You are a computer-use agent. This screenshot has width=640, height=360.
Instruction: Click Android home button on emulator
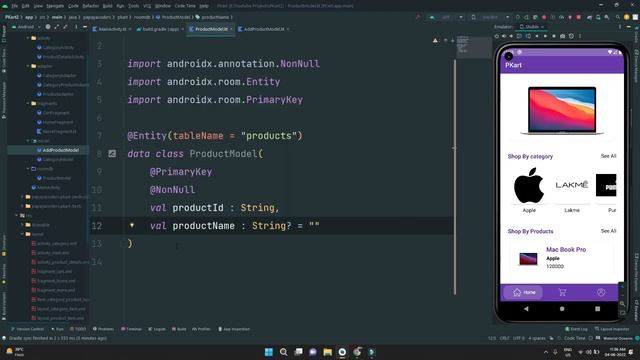[562, 309]
